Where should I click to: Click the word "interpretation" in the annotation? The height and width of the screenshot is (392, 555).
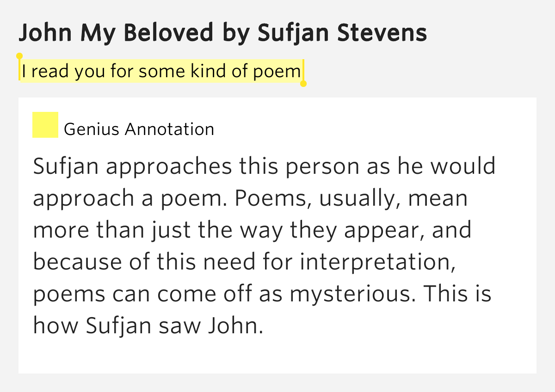[x=375, y=263]
